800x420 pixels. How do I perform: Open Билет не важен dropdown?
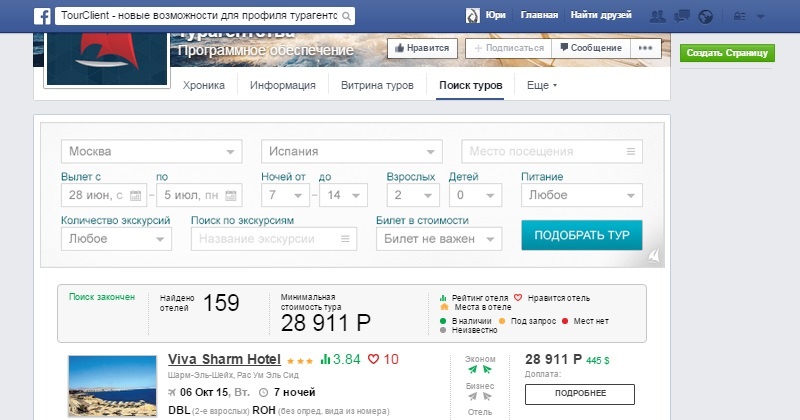coord(439,239)
